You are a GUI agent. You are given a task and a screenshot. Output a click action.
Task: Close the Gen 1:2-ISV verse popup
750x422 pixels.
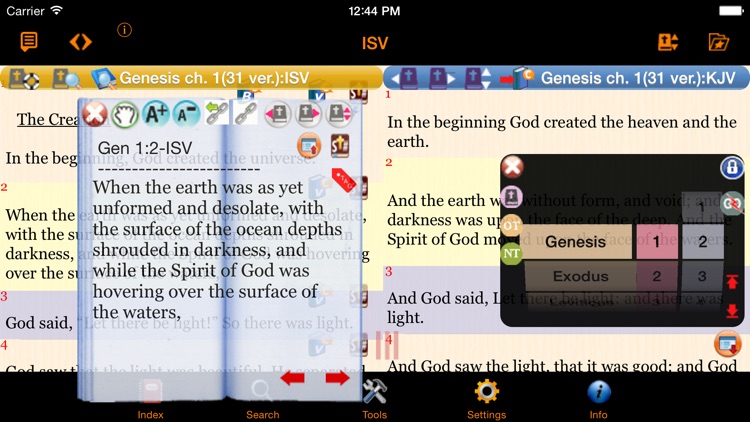pyautogui.click(x=95, y=114)
